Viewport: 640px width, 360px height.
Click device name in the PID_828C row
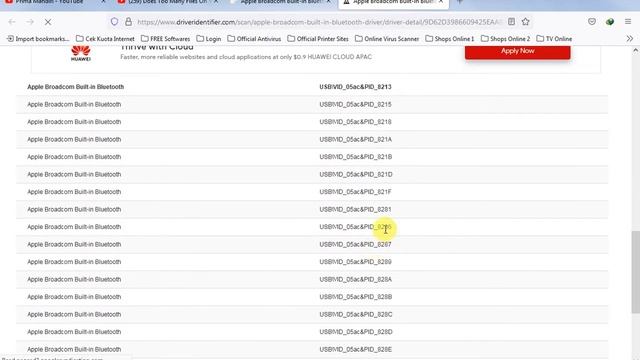click(74, 314)
